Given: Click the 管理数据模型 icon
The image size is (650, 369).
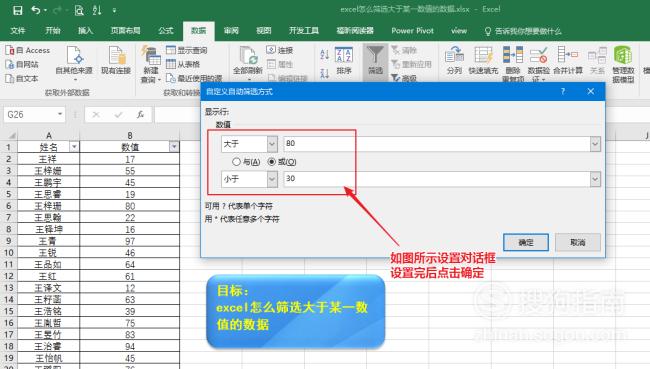Looking at the screenshot, I should 623,63.
